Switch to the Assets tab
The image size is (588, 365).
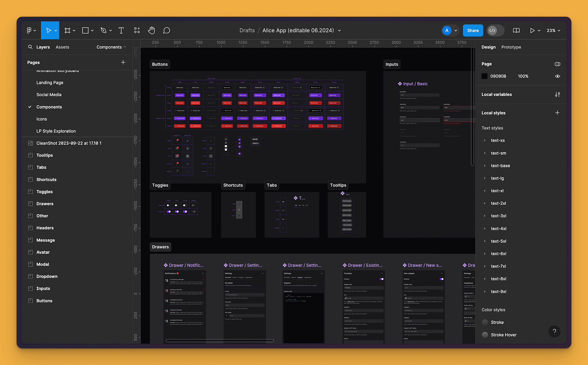point(62,47)
